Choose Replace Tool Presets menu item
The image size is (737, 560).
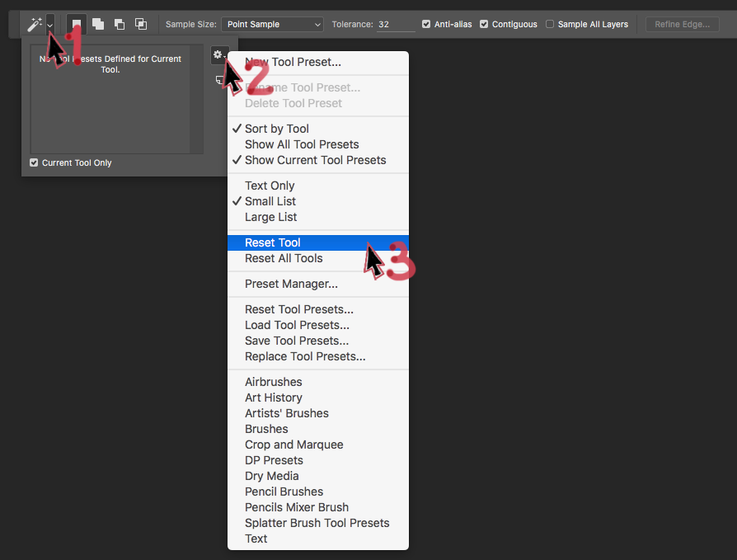click(318, 356)
